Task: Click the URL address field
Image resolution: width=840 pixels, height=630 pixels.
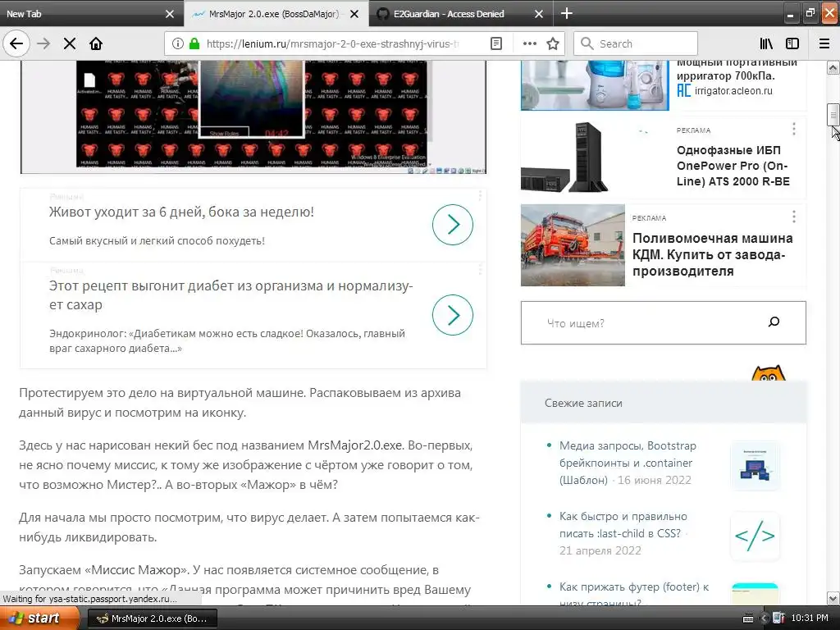Action: click(x=332, y=44)
